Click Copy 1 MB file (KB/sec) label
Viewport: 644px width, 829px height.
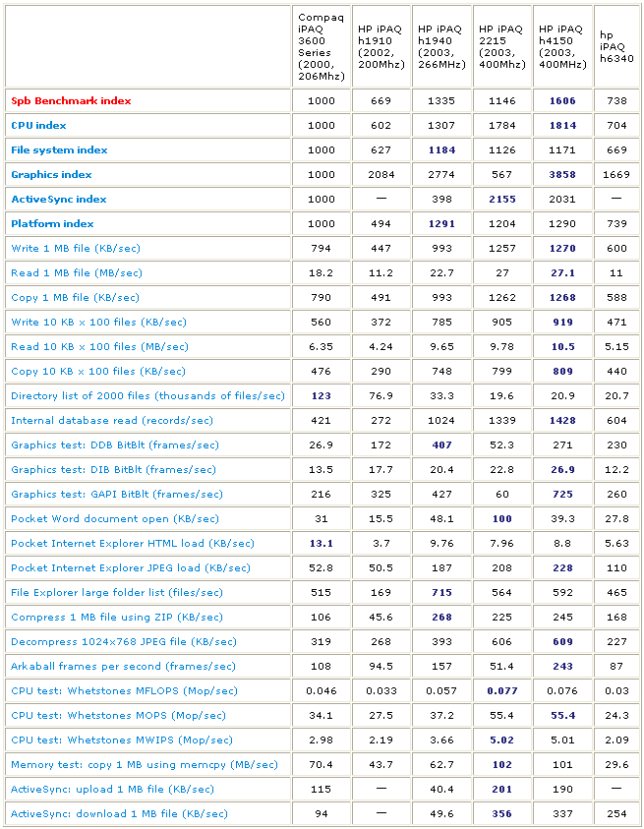click(x=75, y=298)
